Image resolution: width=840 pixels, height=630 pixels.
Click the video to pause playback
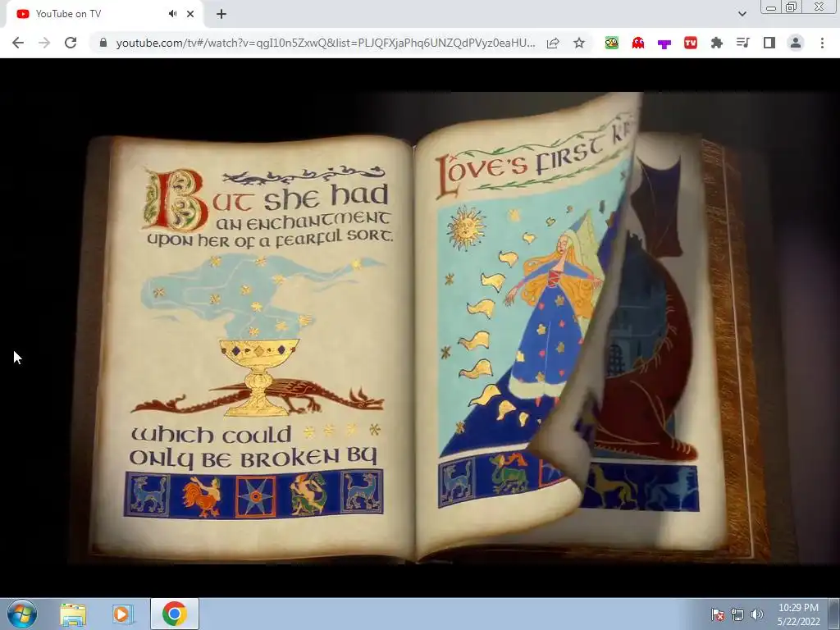(420, 326)
